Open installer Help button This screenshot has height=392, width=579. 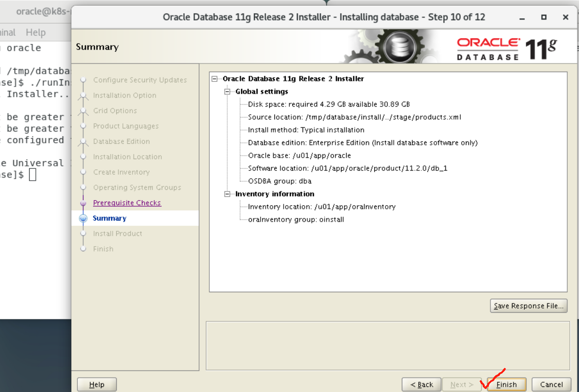(x=97, y=384)
